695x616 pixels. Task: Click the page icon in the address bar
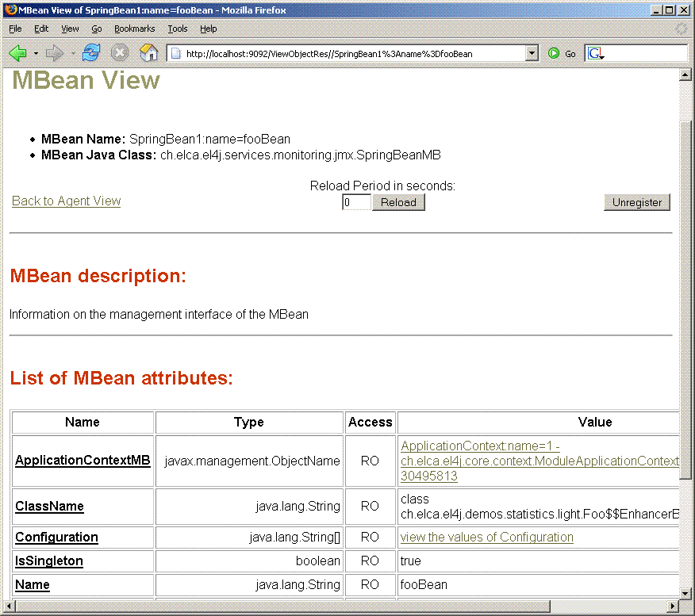click(x=176, y=54)
